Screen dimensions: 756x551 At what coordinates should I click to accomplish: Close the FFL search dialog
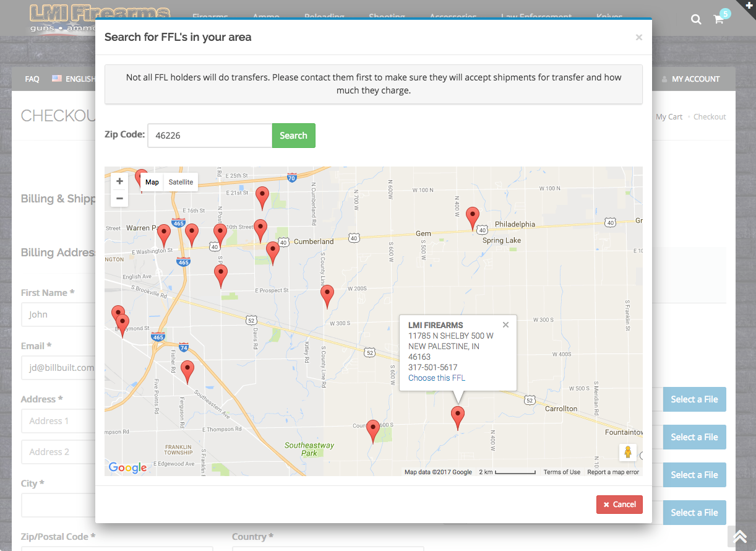tap(639, 37)
